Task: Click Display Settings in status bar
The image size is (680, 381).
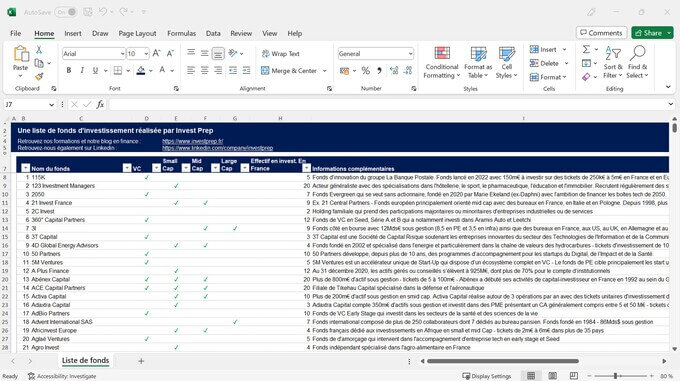Action: 487,376
